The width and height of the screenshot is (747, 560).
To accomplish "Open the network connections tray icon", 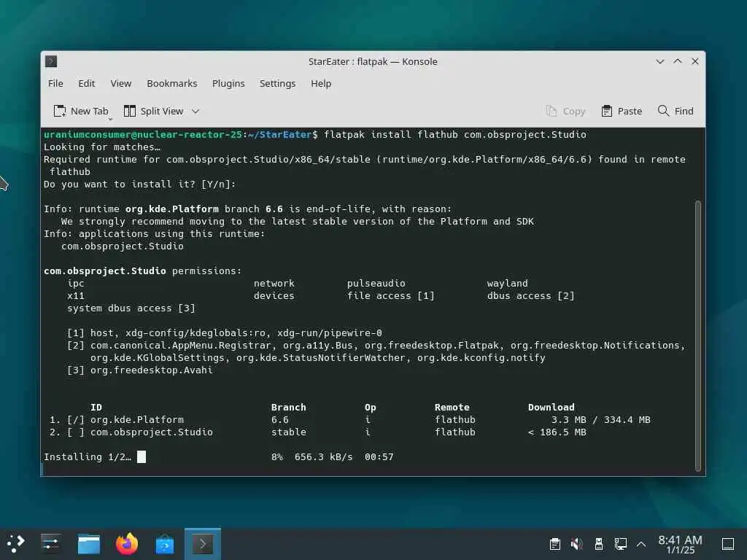I will (620, 543).
